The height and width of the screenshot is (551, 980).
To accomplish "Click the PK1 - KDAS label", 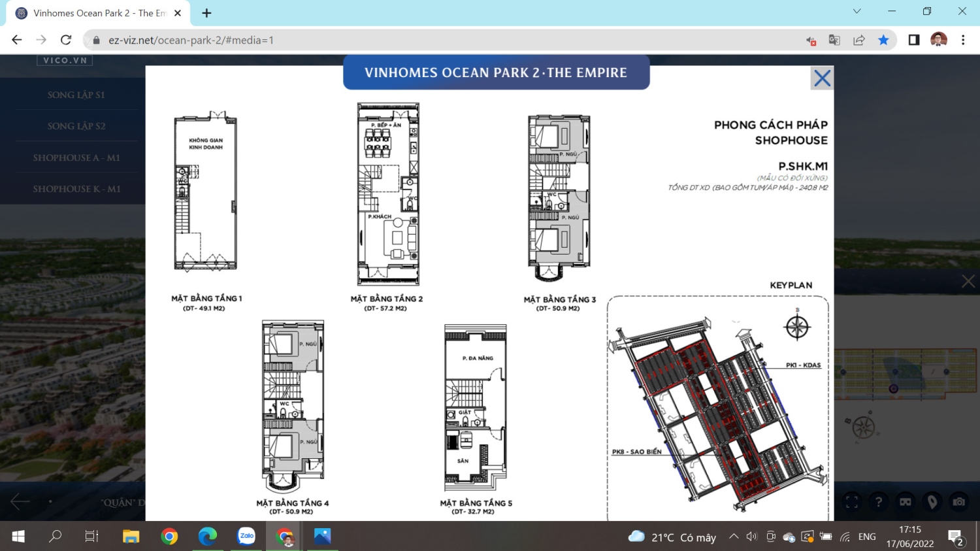I will [803, 365].
